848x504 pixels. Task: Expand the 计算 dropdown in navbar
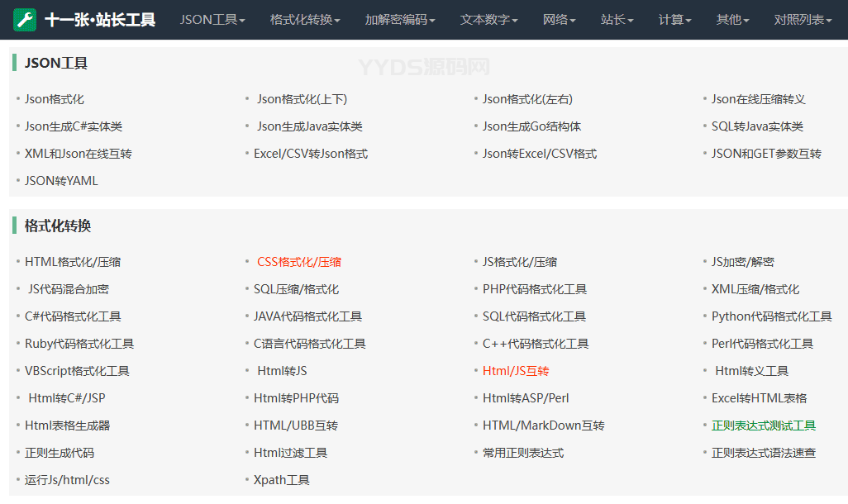click(x=675, y=20)
